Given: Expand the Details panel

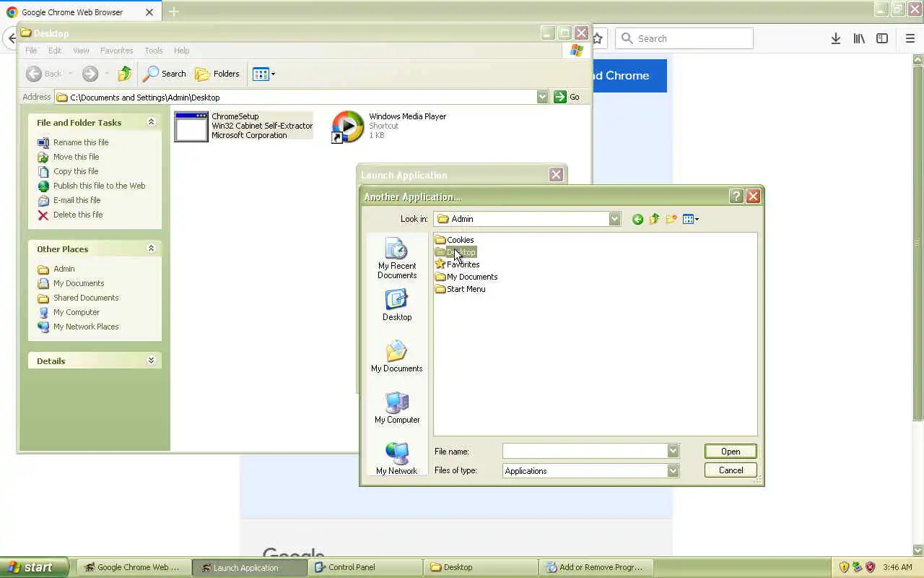Looking at the screenshot, I should coord(151,361).
